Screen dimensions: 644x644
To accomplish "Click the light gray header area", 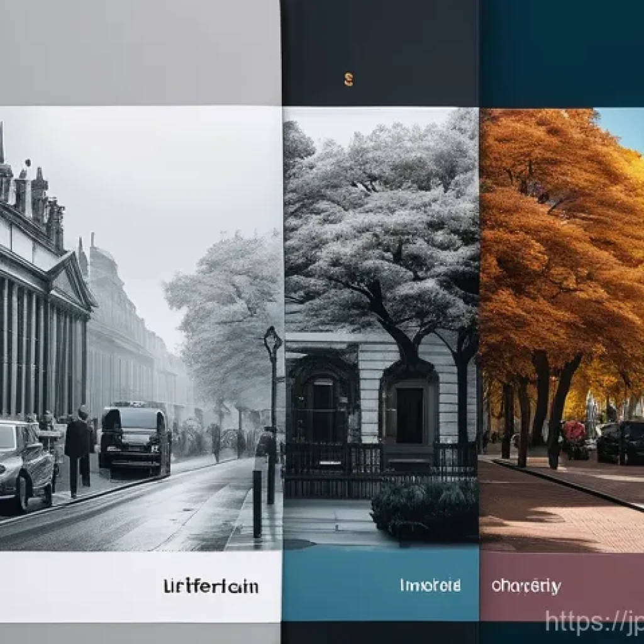I will pos(141,53).
